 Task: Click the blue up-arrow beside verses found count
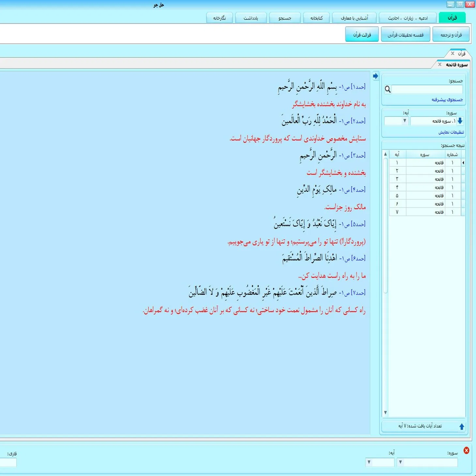462,426
